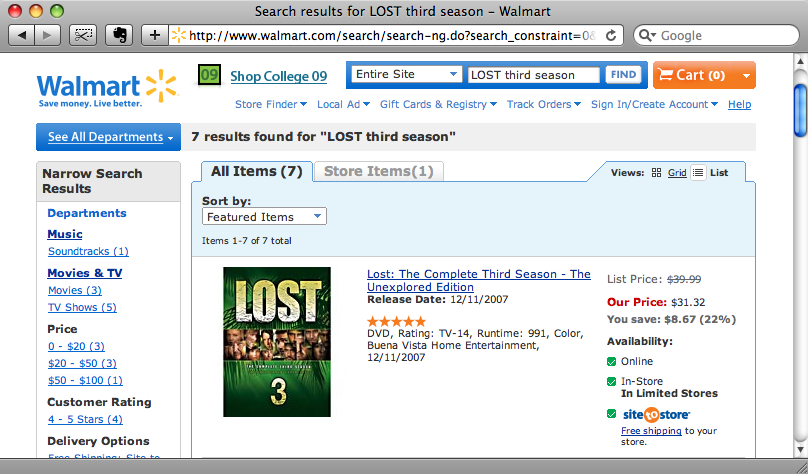Viewport: 808px width, 474px height.
Task: Open the Store Finder menu
Action: (x=271, y=104)
